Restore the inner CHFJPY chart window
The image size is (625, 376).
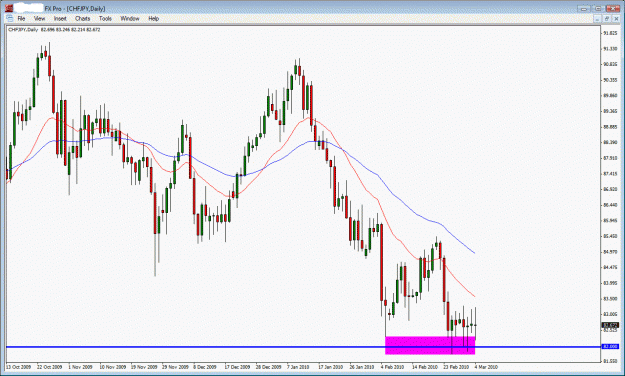click(x=606, y=19)
